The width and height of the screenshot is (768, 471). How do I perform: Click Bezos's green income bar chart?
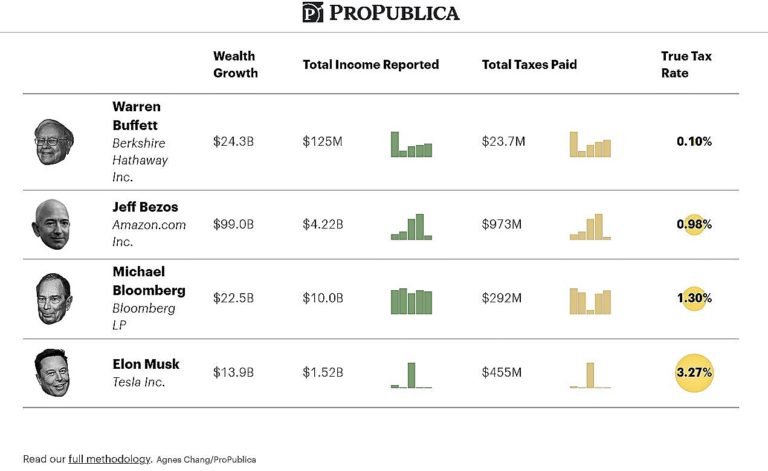click(x=411, y=227)
